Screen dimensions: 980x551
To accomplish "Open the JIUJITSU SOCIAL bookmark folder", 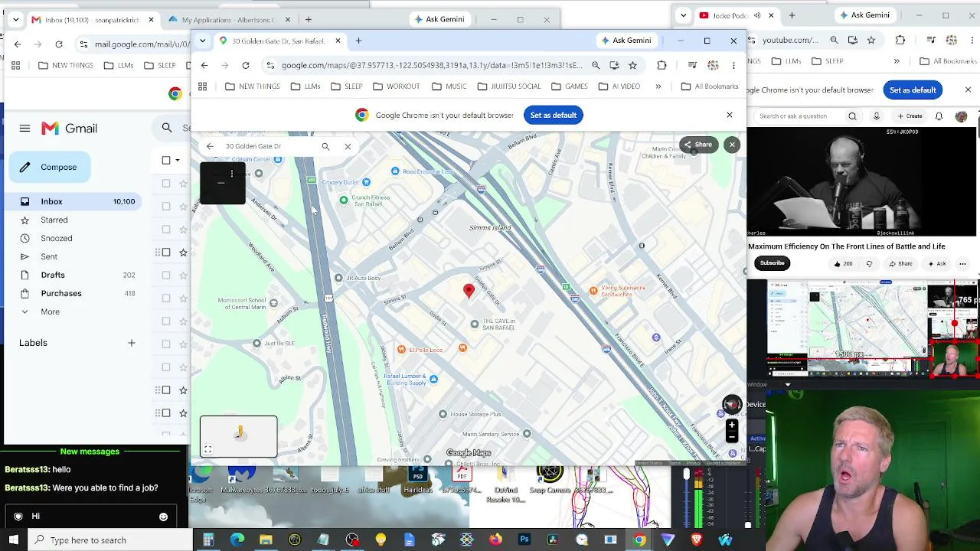I will click(x=508, y=86).
